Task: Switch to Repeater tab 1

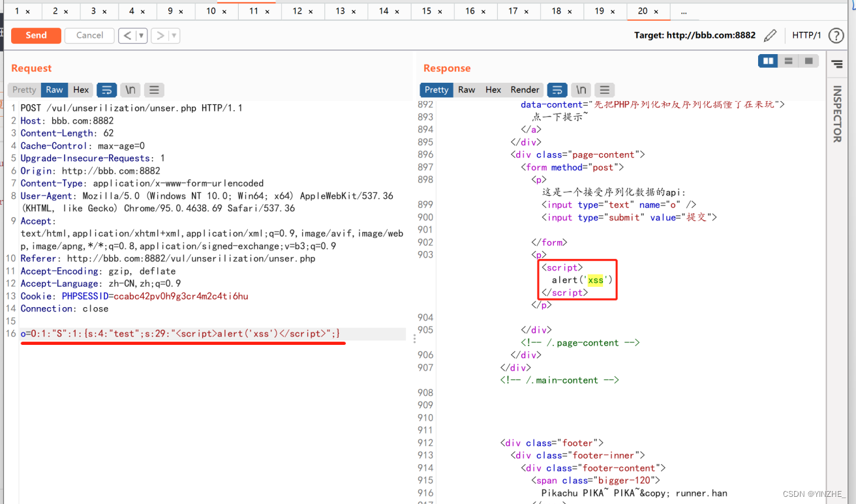Action: pos(18,11)
